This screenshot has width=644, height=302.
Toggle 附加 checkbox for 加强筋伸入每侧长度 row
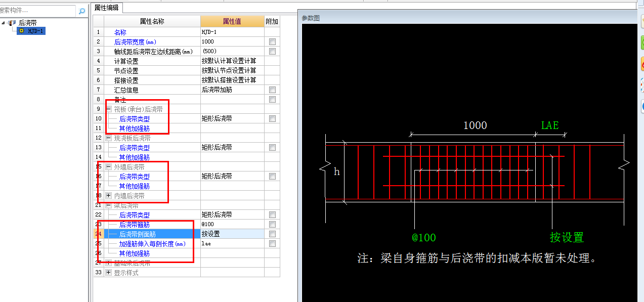(272, 243)
